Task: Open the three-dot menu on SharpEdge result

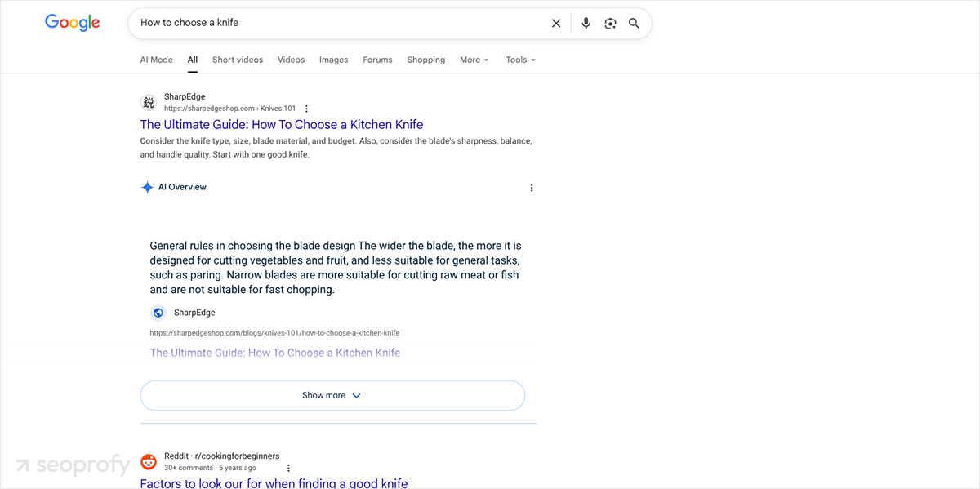Action: coord(306,108)
